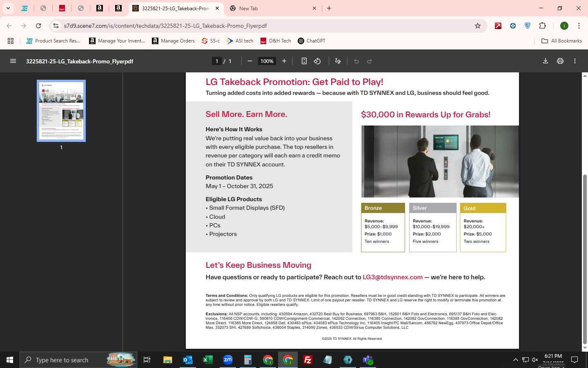This screenshot has height=368, width=588.
Task: Toggle the fit to page icon
Action: (x=304, y=61)
